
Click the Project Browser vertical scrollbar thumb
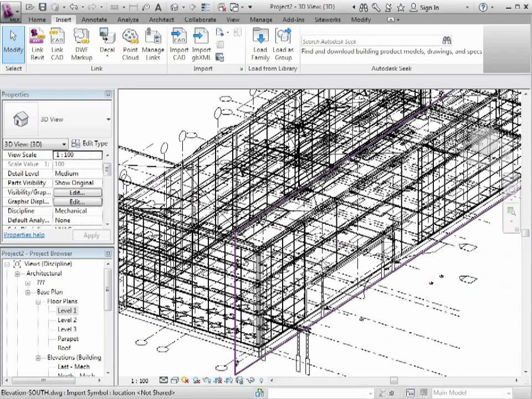coord(108,289)
